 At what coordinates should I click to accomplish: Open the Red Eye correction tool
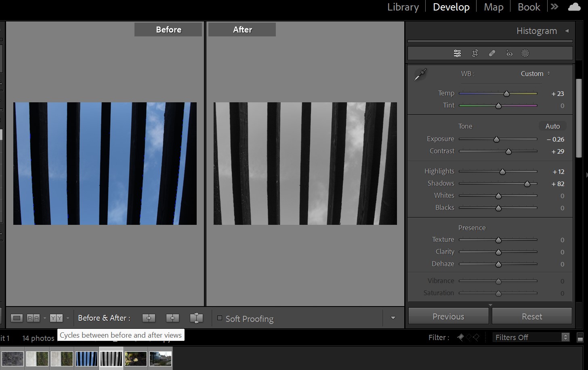pyautogui.click(x=509, y=53)
